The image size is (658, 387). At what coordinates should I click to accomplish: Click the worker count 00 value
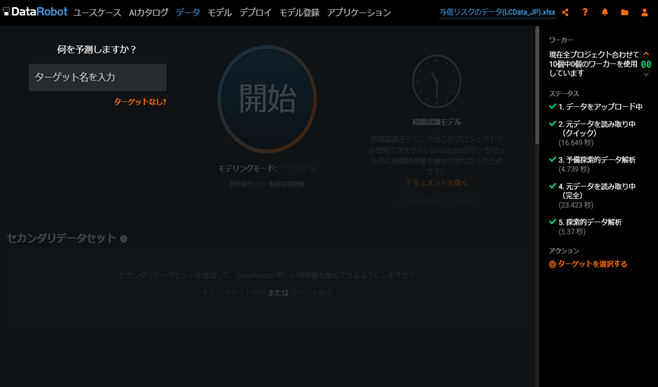point(646,64)
